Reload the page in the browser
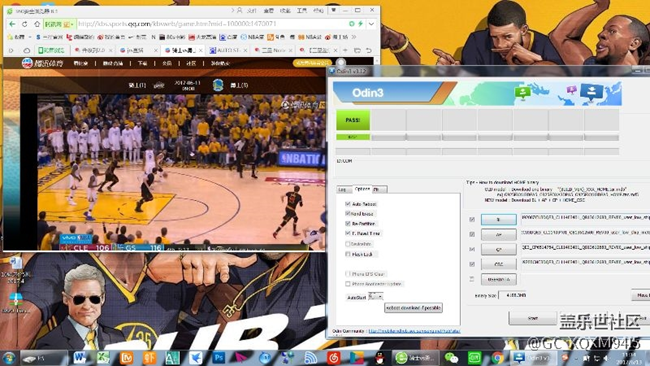 click(x=24, y=24)
